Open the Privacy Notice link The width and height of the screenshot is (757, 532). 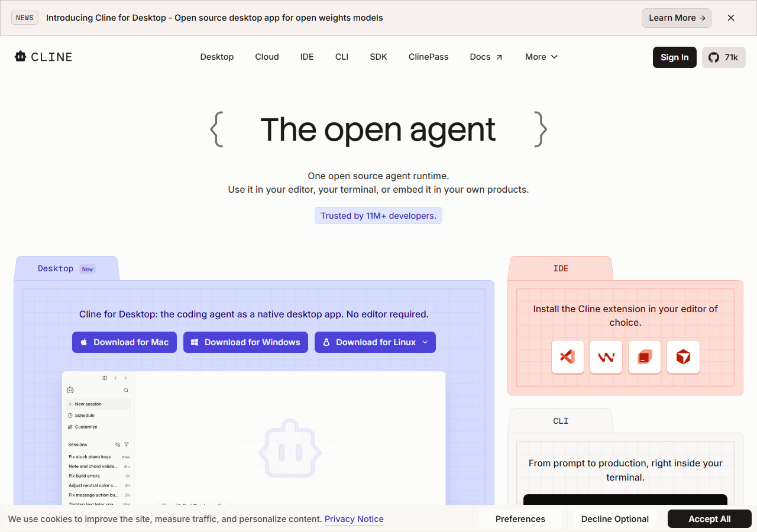(354, 519)
